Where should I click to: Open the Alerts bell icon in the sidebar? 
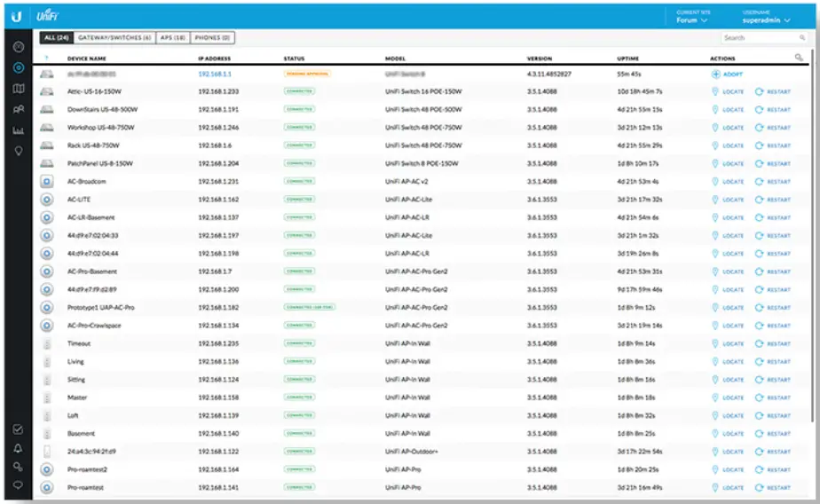pos(18,448)
